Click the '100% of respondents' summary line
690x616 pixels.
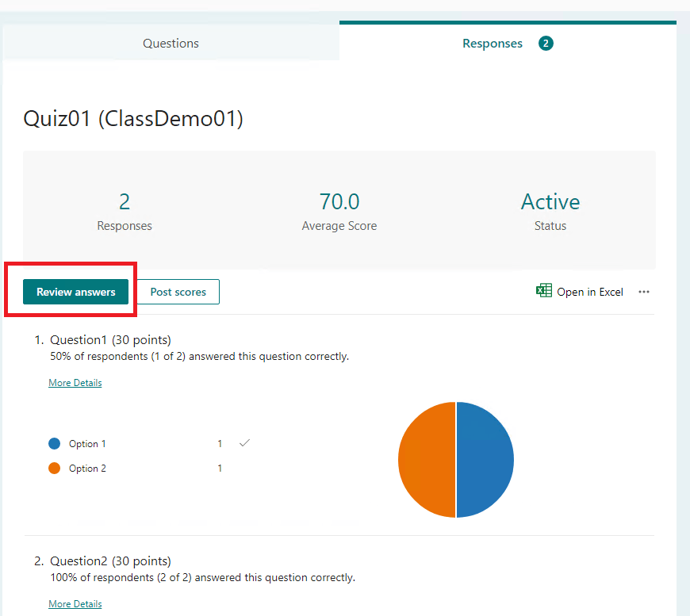[202, 578]
